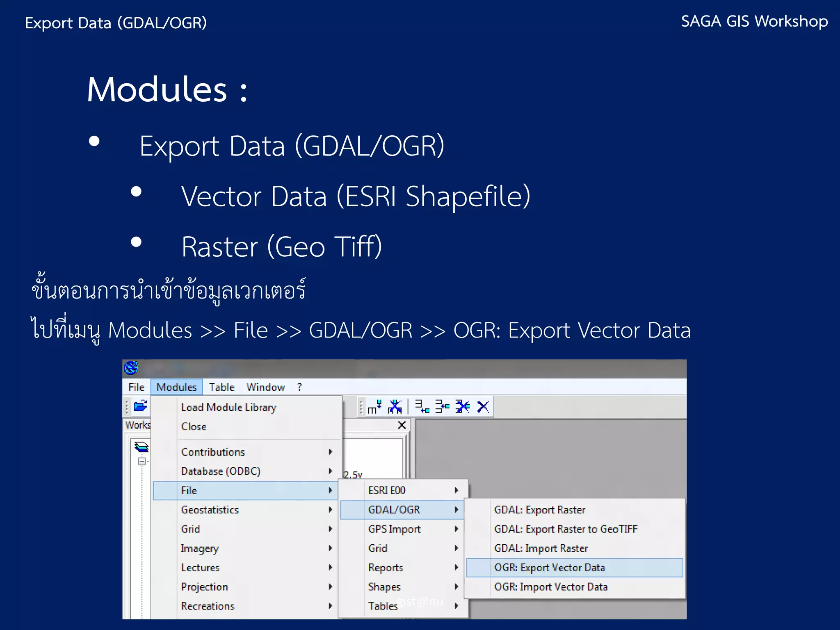
Task: Expand the Database (ODBC) submenu
Action: pos(246,471)
